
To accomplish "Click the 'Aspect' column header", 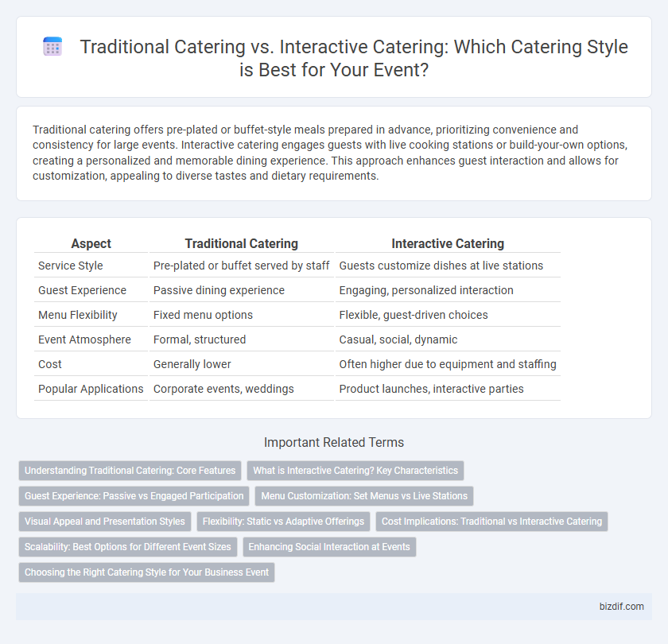I will [91, 243].
